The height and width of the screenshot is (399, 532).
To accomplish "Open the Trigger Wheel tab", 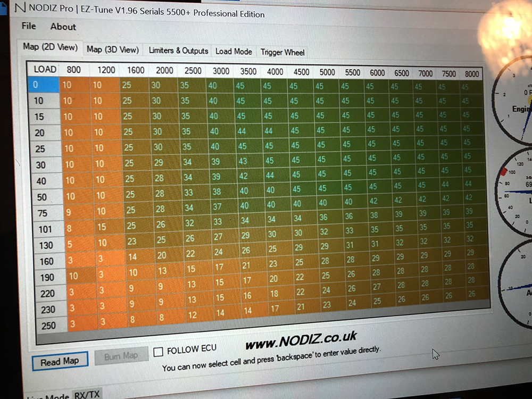I will tap(282, 52).
